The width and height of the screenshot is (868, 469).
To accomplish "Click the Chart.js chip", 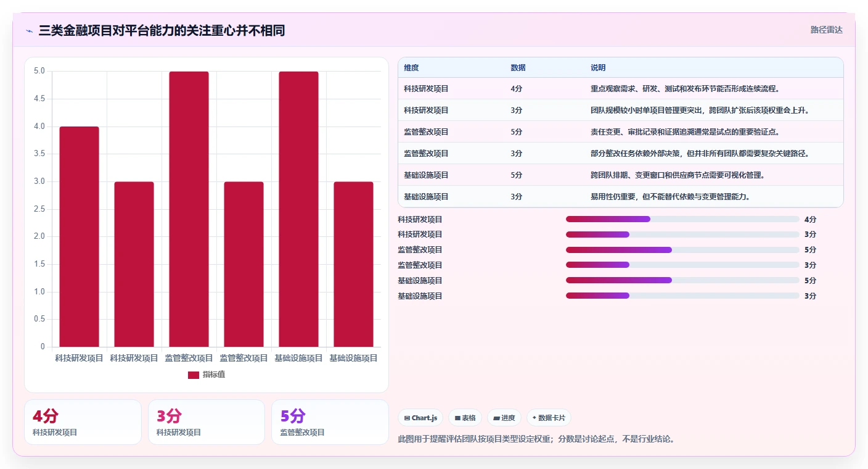I will point(420,418).
